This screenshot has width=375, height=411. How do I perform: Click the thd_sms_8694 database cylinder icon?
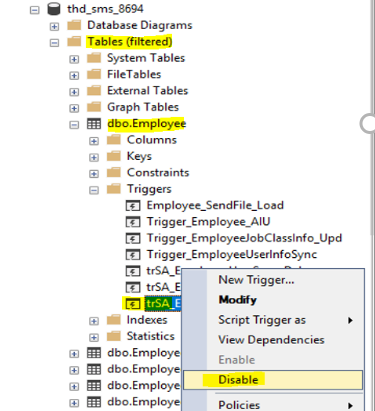point(54,9)
